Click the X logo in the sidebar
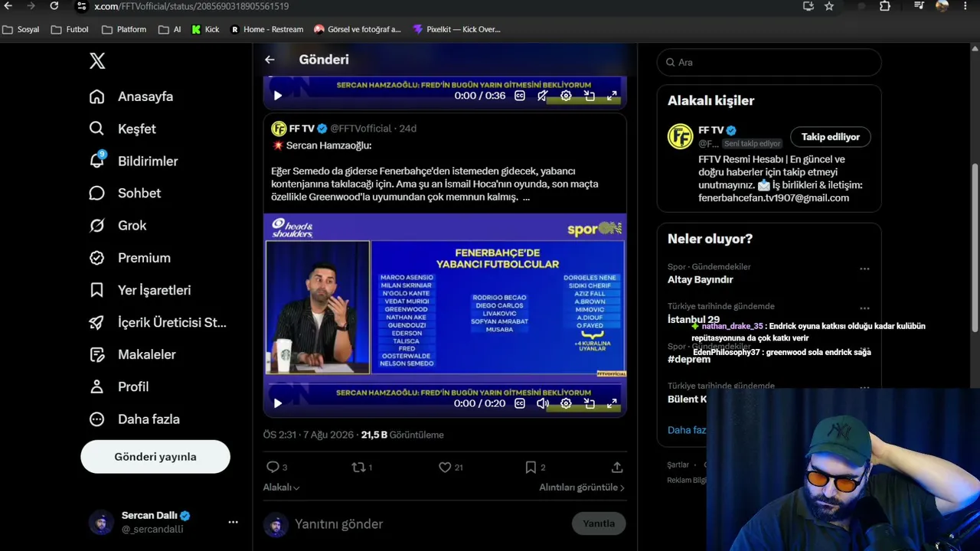 point(97,61)
